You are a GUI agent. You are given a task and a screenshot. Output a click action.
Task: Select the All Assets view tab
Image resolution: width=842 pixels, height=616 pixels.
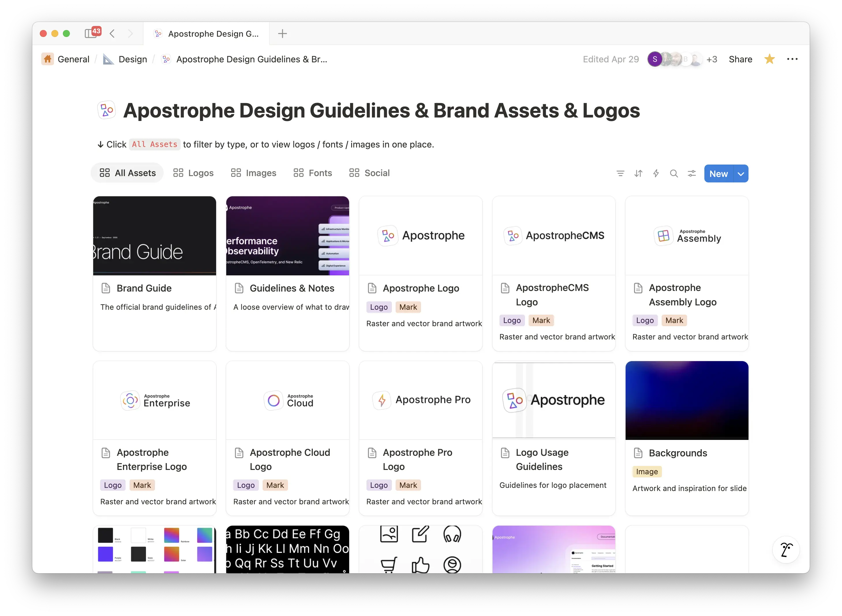(128, 173)
